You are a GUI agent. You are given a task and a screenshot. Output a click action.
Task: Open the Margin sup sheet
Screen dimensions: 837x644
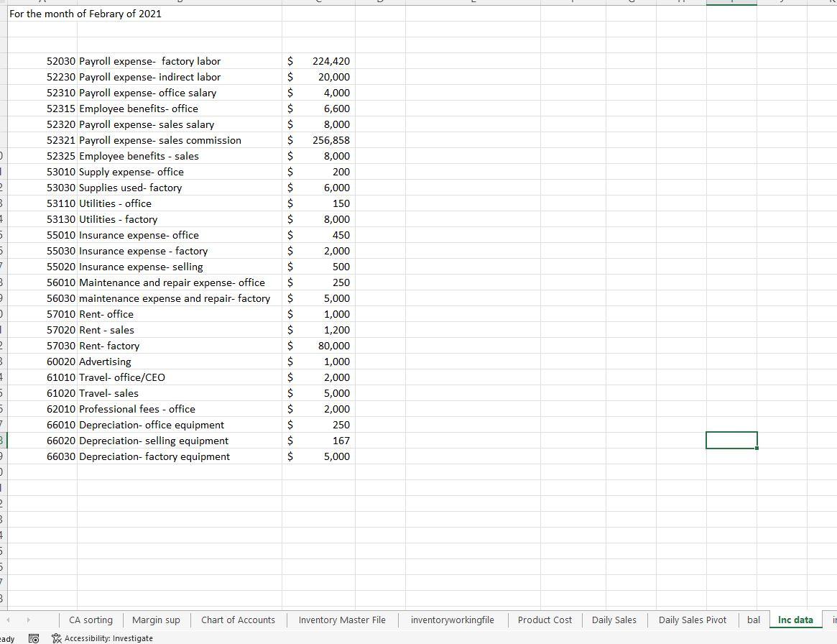pyautogui.click(x=156, y=620)
